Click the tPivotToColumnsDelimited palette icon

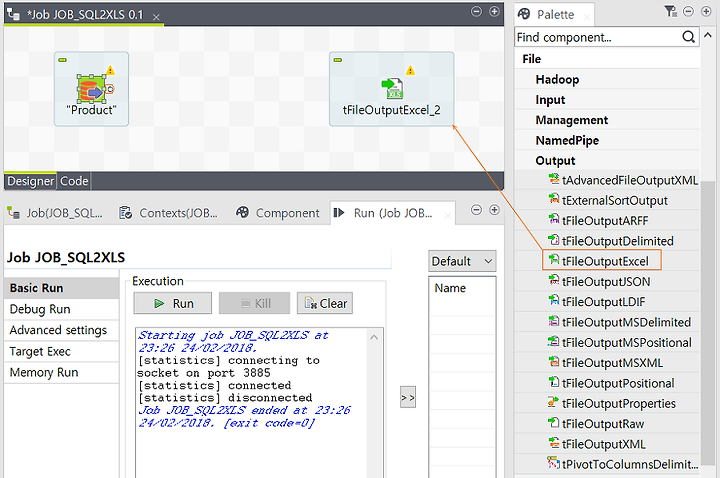[554, 463]
